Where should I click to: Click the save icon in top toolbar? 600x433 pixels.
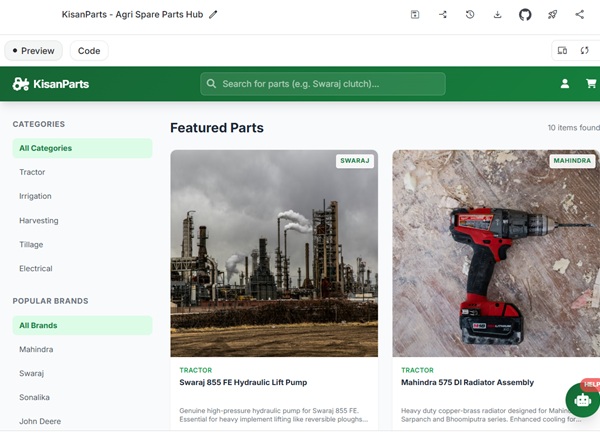(x=415, y=15)
